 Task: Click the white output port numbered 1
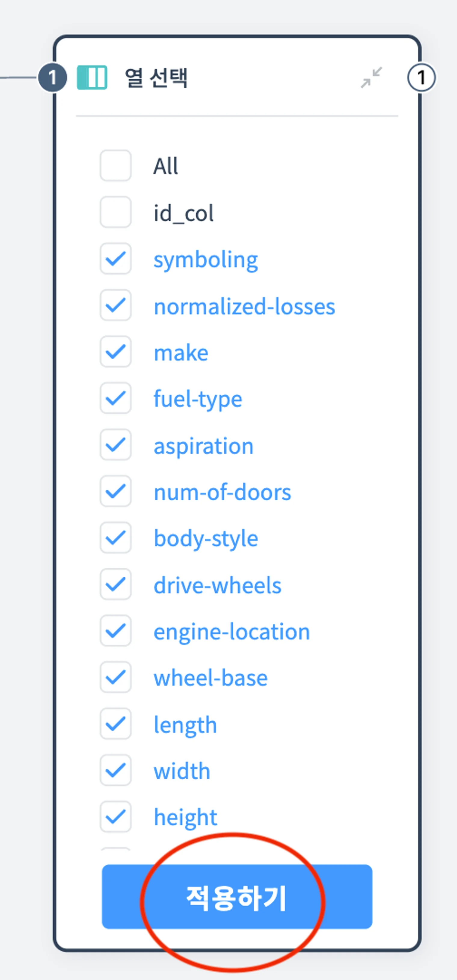(421, 77)
